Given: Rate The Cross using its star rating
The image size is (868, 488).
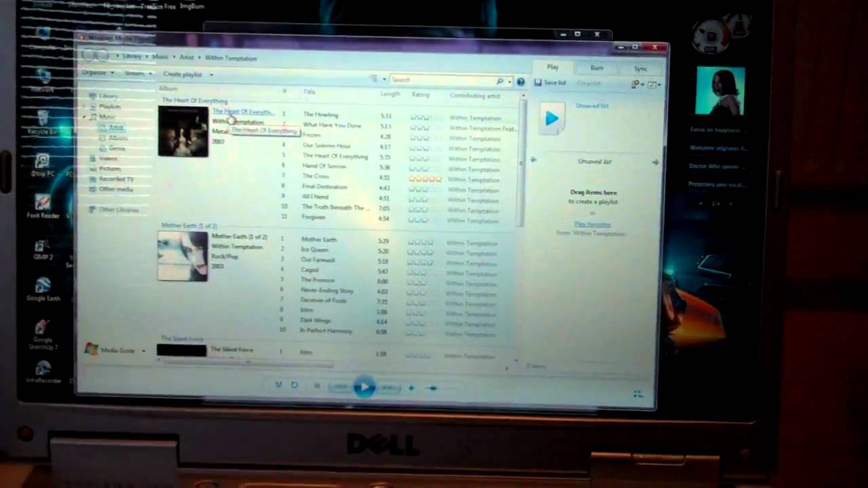Looking at the screenshot, I should tap(425, 179).
